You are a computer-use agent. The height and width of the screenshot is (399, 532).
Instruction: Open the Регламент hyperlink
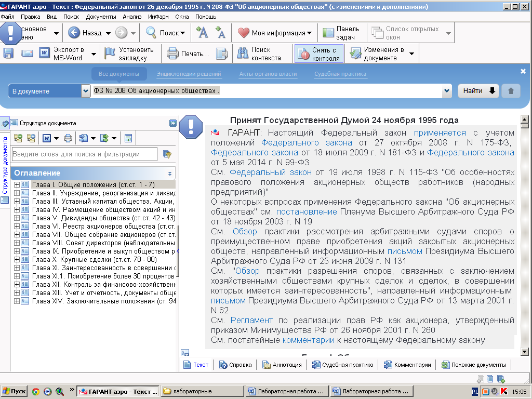[251, 320]
